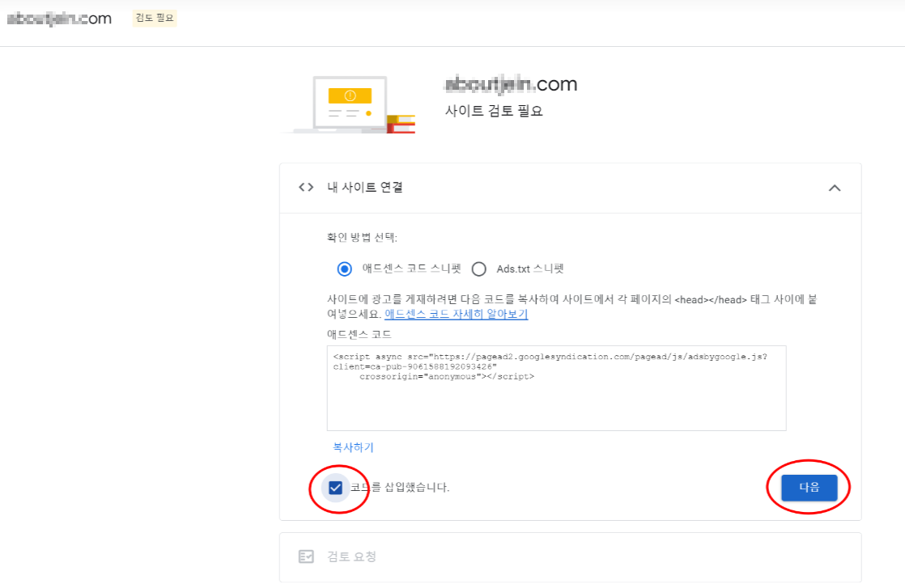Screen dimensions: 905x588
Task: Click the 확인 방법 선택: label
Action: tap(362, 238)
